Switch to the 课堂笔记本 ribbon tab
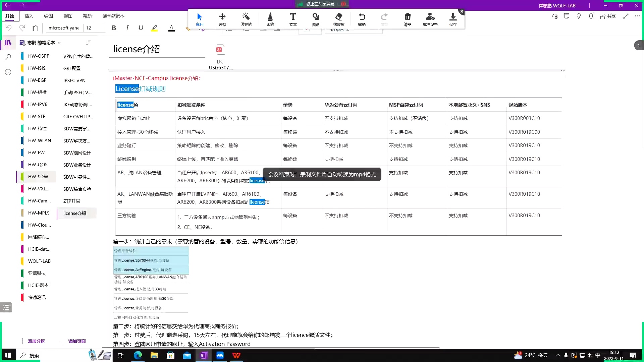Screen dimensions: 644x362 [x=113, y=16]
